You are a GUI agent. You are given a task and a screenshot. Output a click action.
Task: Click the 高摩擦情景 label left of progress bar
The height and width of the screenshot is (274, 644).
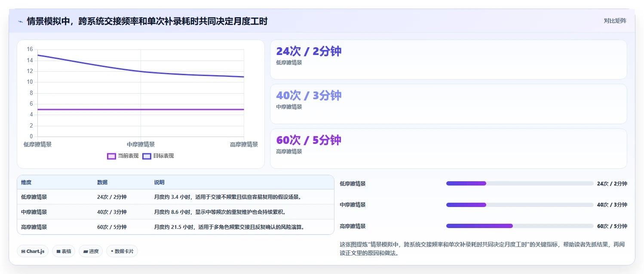353,226
